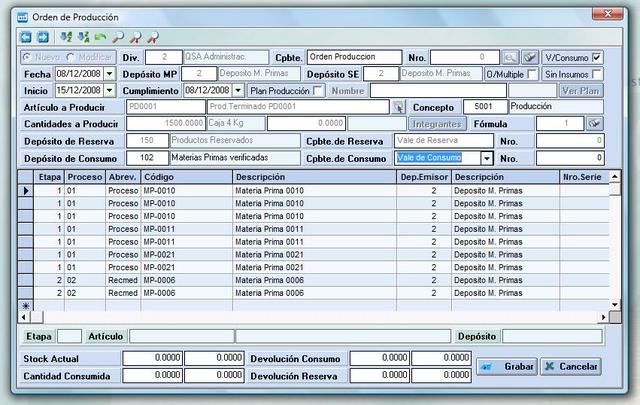This screenshot has width=640, height=405.
Task: Click the Etapa column header
Action: (x=49, y=177)
